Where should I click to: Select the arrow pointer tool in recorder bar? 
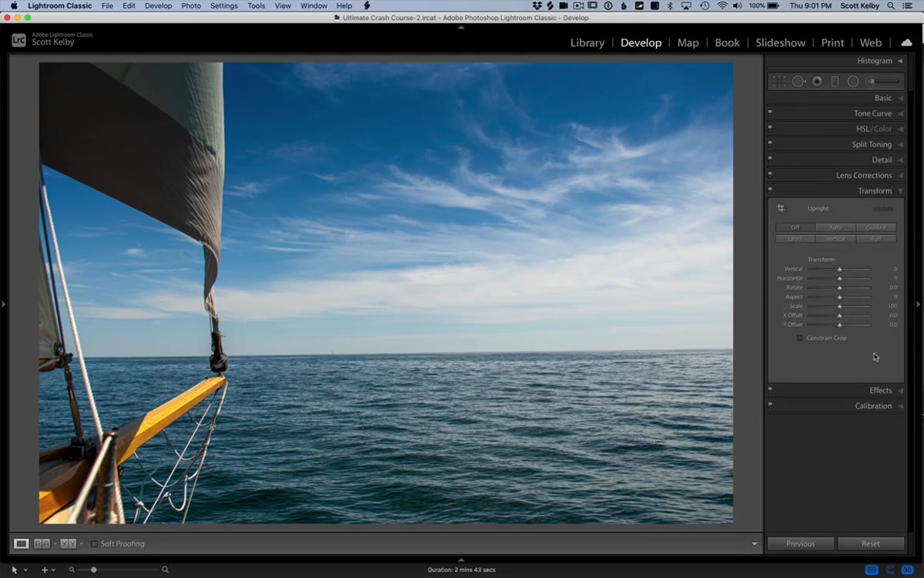pyautogui.click(x=15, y=570)
